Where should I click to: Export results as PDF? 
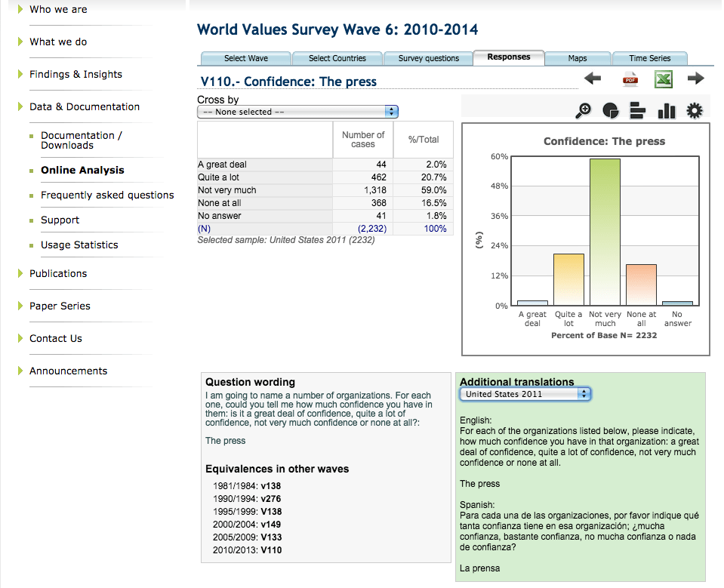pyautogui.click(x=630, y=79)
